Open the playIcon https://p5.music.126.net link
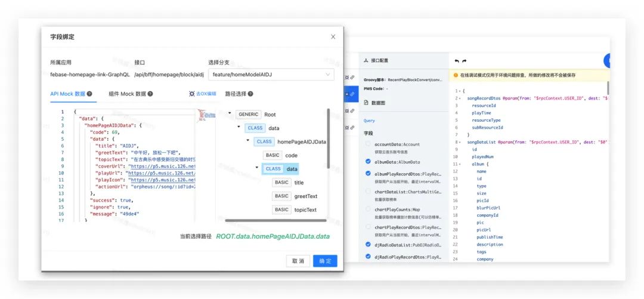The height and width of the screenshot is (299, 644). pyautogui.click(x=162, y=180)
